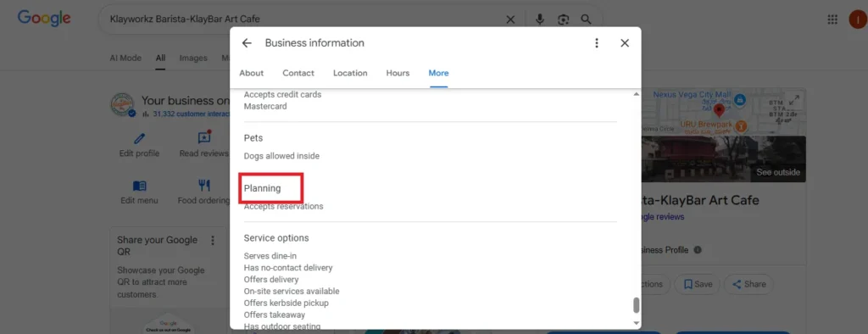This screenshot has width=868, height=334.
Task: Click the Planning section heading
Action: tap(263, 188)
